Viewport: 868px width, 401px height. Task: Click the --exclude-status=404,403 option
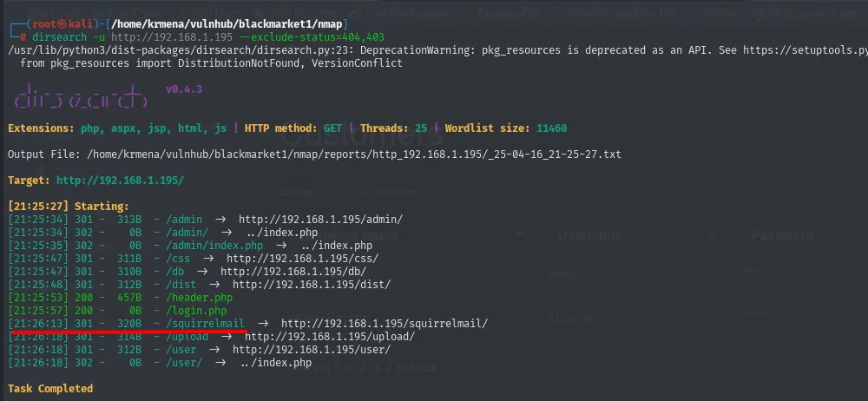pyautogui.click(x=312, y=37)
